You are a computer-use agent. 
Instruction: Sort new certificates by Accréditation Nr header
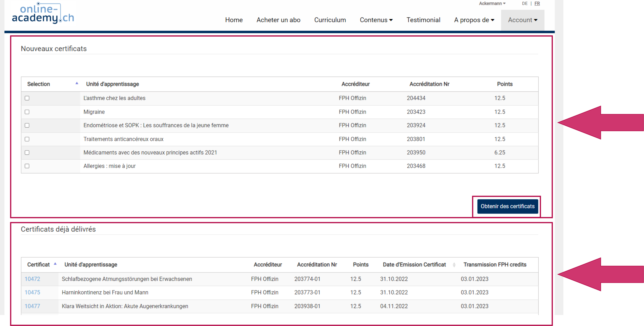[x=429, y=84]
